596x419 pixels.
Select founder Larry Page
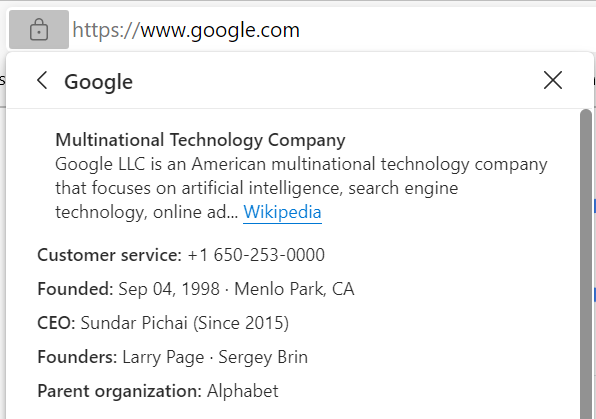(x=163, y=357)
